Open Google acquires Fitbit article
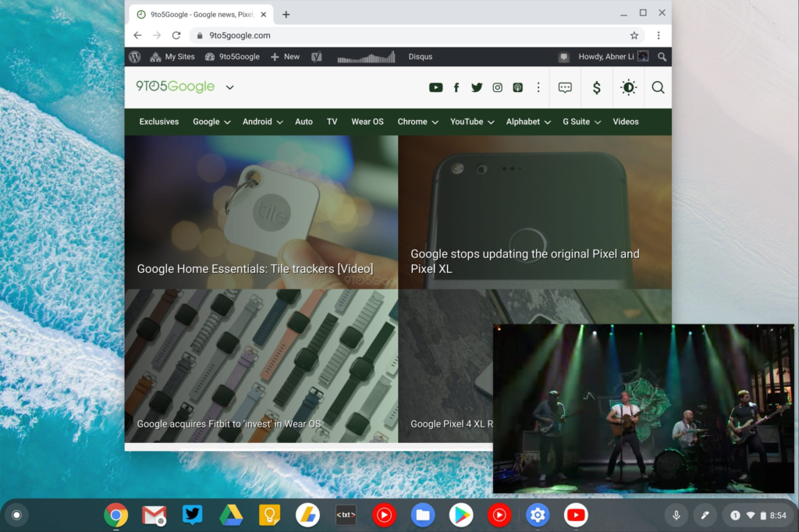The height and width of the screenshot is (532, 799). tap(261, 366)
